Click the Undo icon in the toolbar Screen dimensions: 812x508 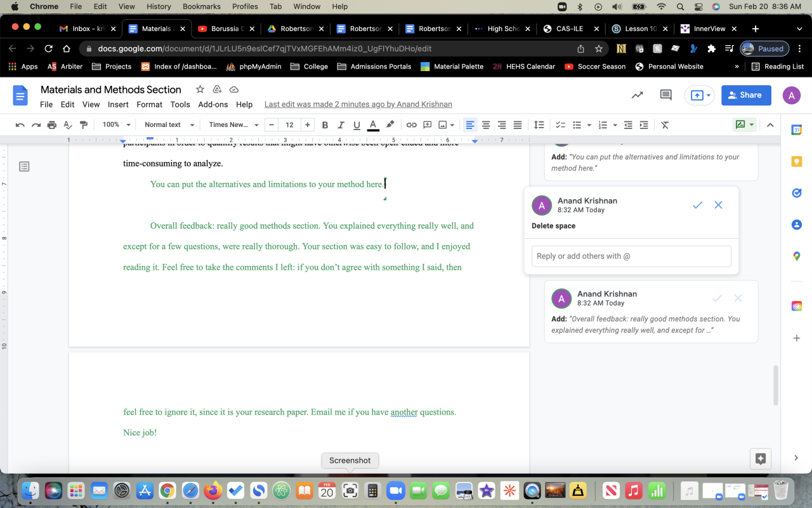(20, 125)
